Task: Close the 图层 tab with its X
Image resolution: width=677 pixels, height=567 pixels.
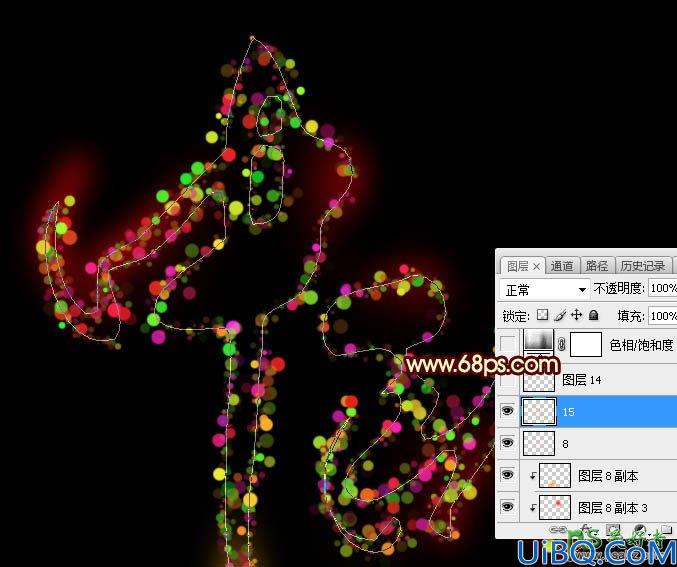Action: point(536,267)
